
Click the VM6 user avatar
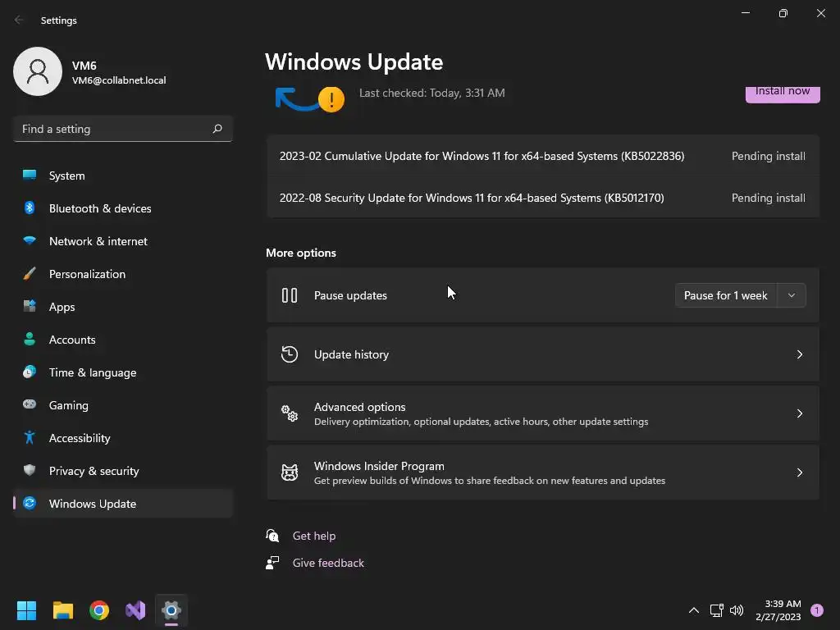pos(38,71)
